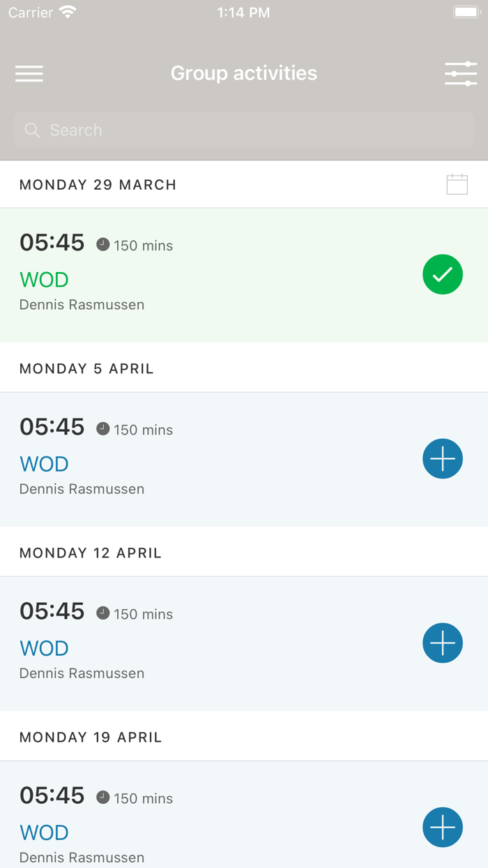Tap the 150 mins clock icon for 5 April

[x=103, y=429]
